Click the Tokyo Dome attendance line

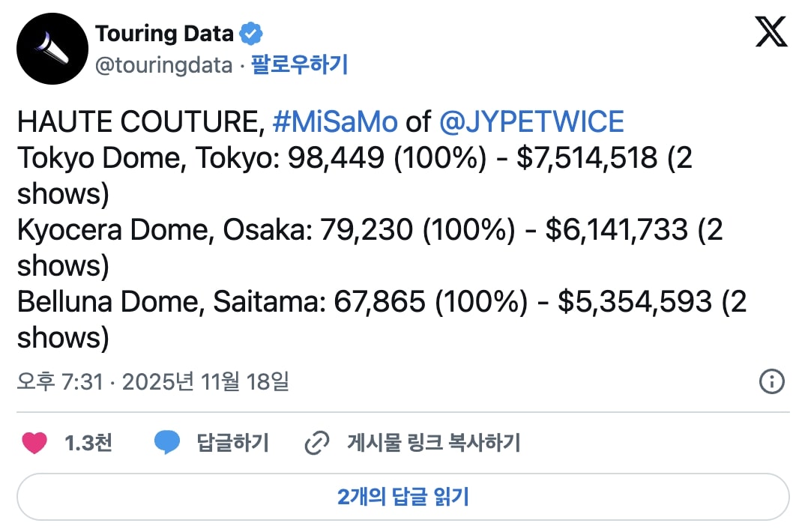337,157
